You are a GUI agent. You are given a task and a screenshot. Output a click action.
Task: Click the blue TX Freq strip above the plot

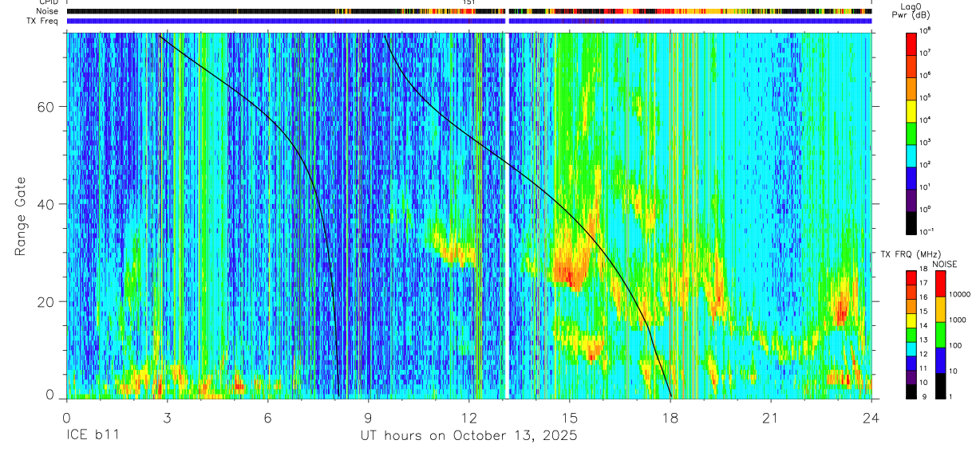tap(469, 21)
